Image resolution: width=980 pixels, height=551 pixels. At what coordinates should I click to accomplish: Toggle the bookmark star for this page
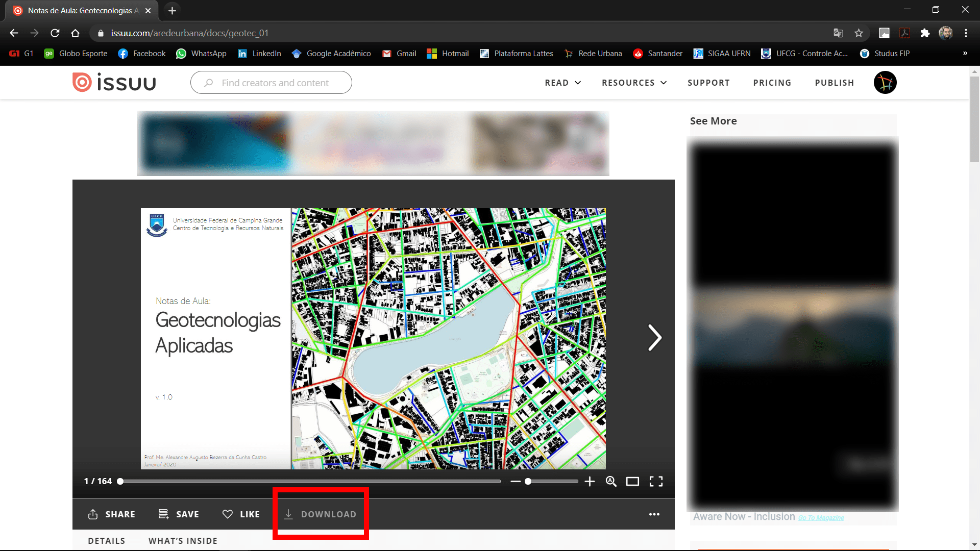tap(859, 33)
